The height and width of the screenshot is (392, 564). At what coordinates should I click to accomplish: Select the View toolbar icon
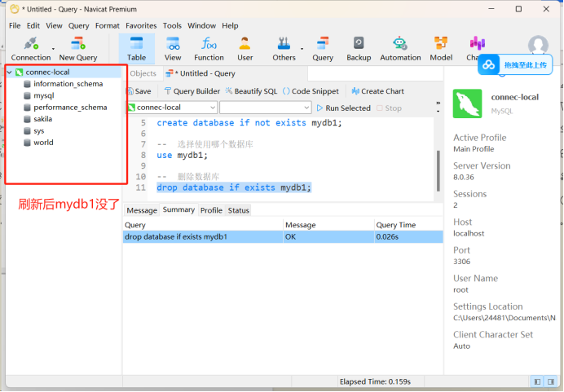pos(173,49)
